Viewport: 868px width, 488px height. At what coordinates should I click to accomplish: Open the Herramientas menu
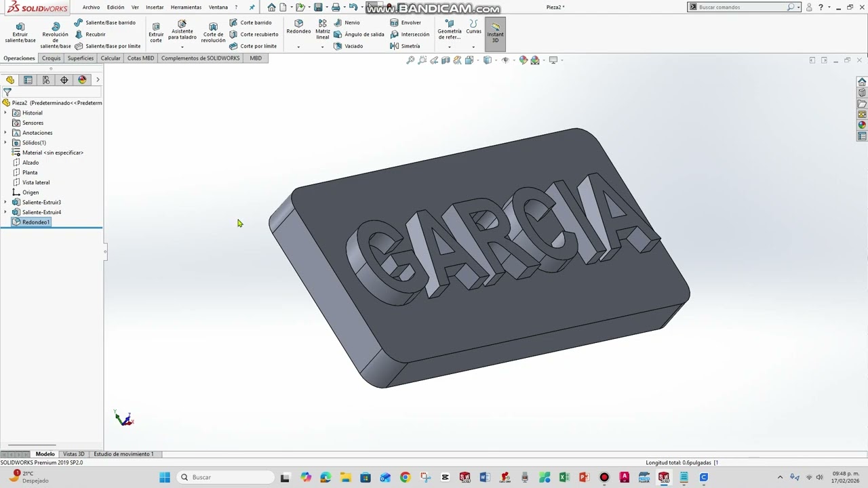[x=186, y=7]
